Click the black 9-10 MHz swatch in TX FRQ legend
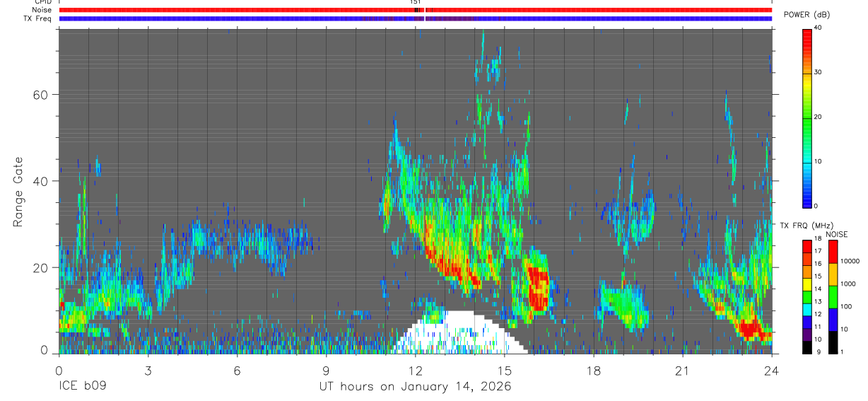The image size is (868, 401). (x=807, y=347)
